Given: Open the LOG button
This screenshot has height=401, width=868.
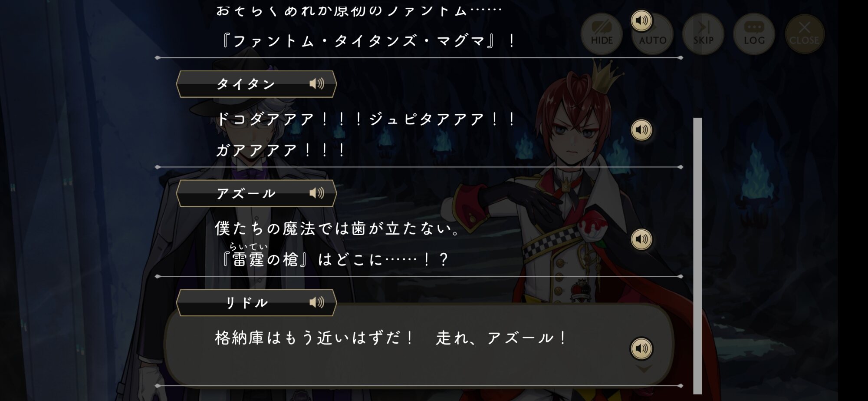Looking at the screenshot, I should (754, 34).
